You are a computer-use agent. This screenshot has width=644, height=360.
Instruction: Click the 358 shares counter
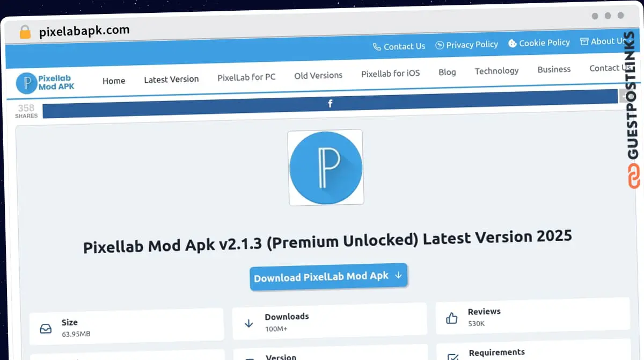tap(26, 111)
